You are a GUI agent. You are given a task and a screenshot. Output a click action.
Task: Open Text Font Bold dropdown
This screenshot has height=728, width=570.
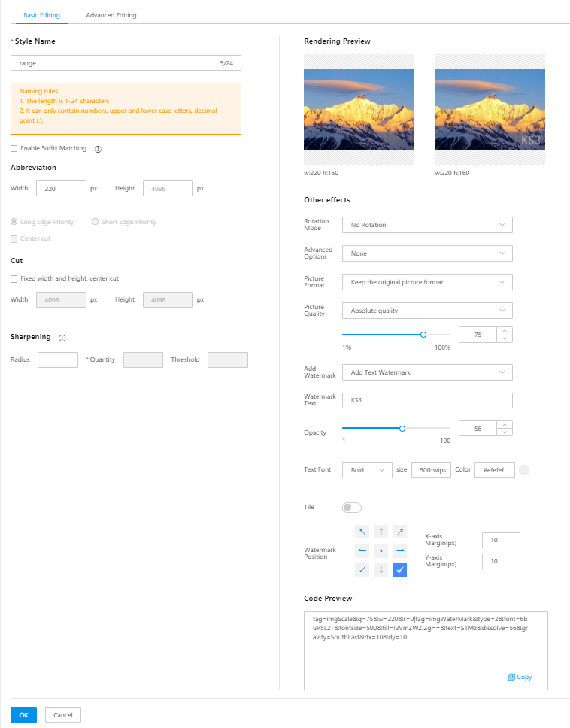coord(367,470)
